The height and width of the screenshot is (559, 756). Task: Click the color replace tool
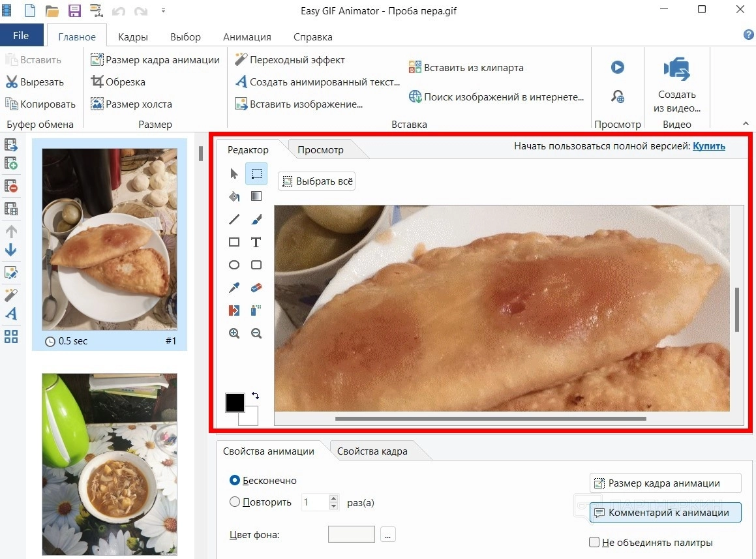(x=234, y=310)
